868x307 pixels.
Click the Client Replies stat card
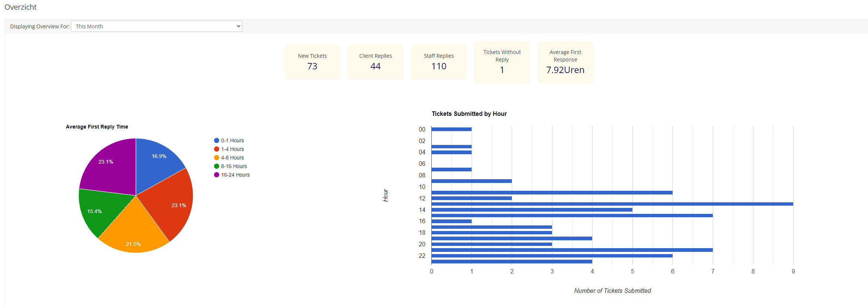pos(375,62)
